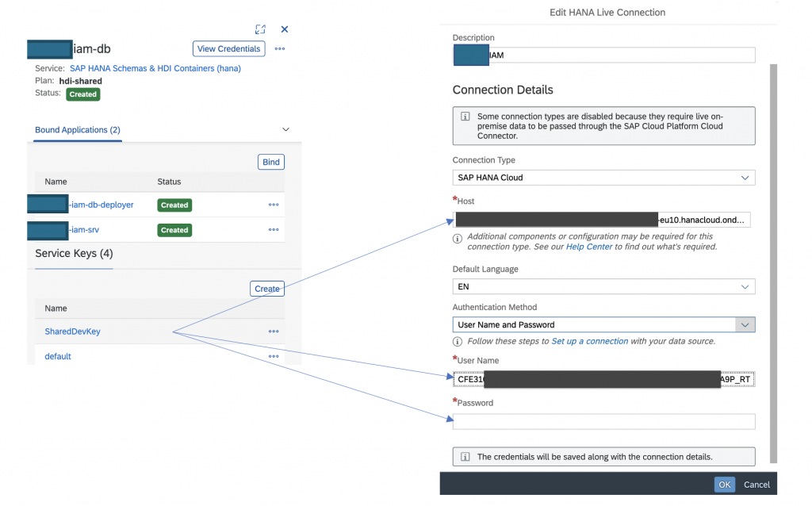Open the SharedDevKey service key

[x=72, y=332]
